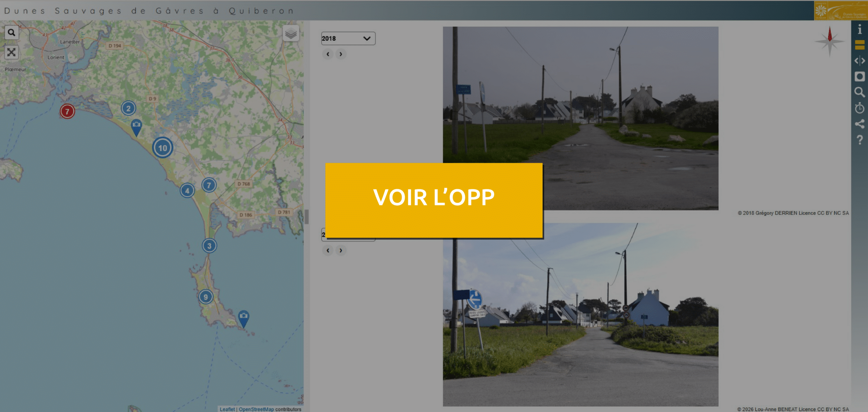
Task: Open the cluster marker labeled 4
Action: pyautogui.click(x=187, y=191)
